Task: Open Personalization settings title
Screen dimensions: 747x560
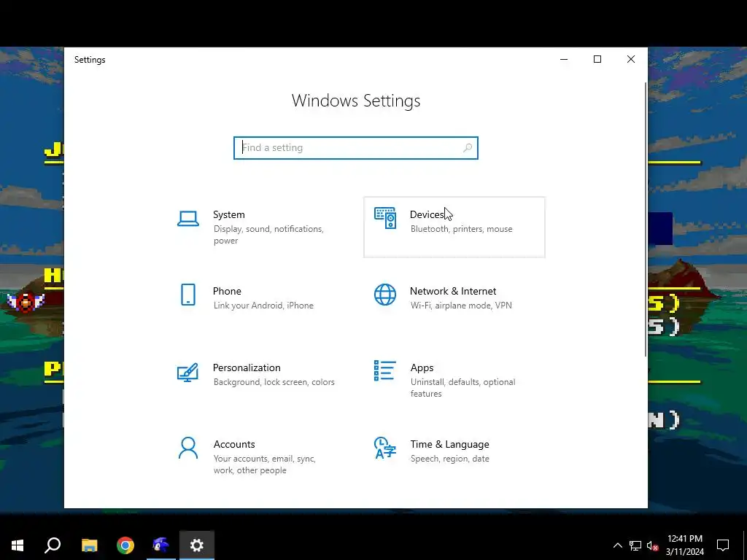Action: [x=247, y=367]
